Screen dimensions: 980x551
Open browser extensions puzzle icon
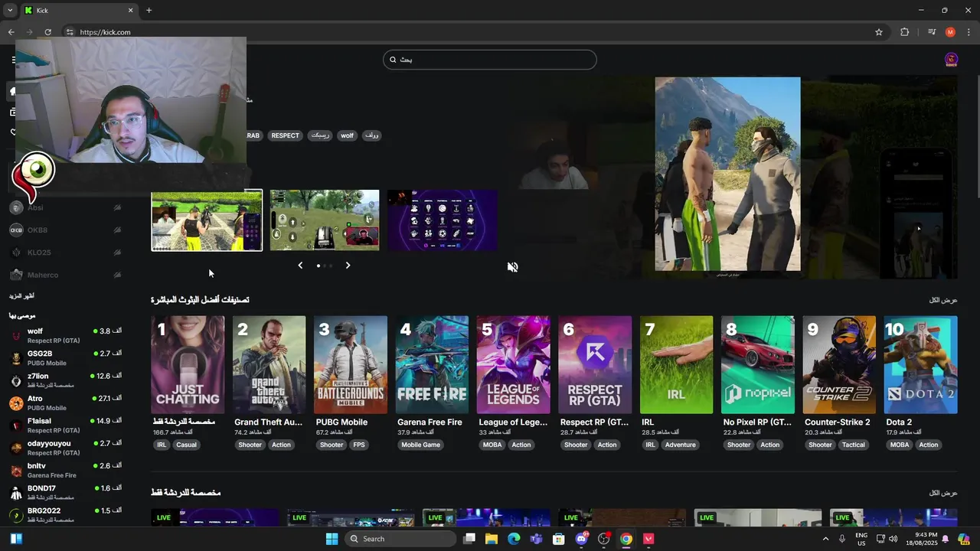click(904, 32)
